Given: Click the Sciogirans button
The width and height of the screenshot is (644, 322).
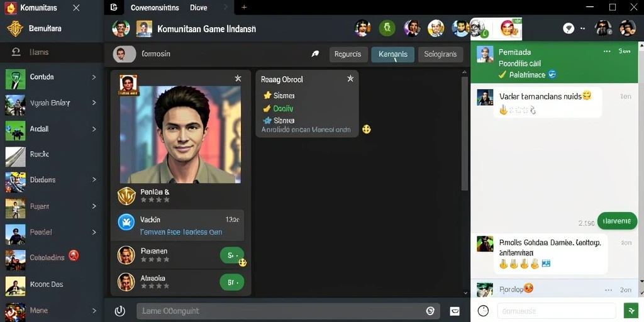Looking at the screenshot, I should [441, 54].
